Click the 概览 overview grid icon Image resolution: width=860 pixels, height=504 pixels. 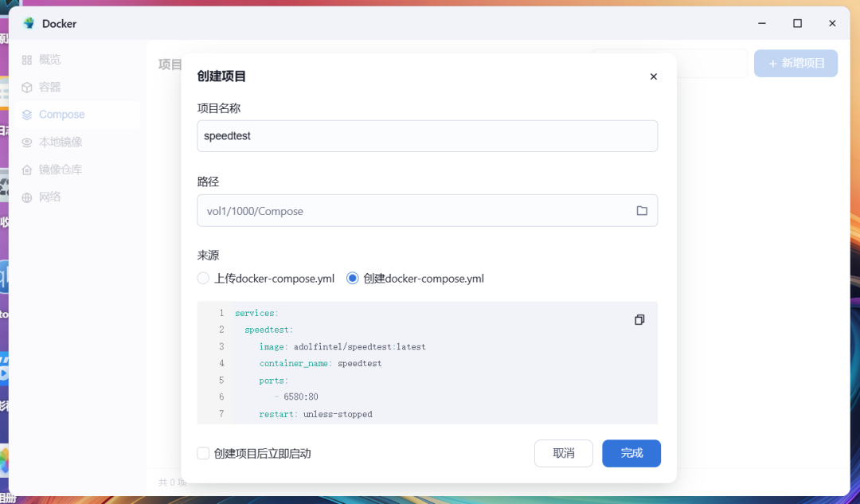click(x=27, y=60)
